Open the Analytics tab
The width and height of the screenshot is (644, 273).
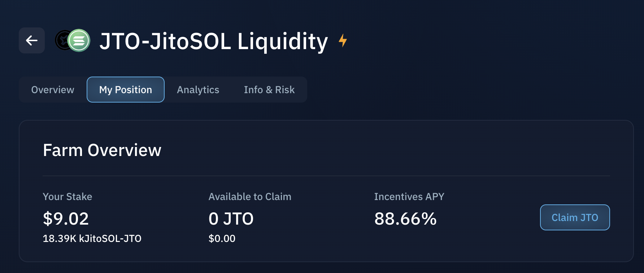point(198,90)
